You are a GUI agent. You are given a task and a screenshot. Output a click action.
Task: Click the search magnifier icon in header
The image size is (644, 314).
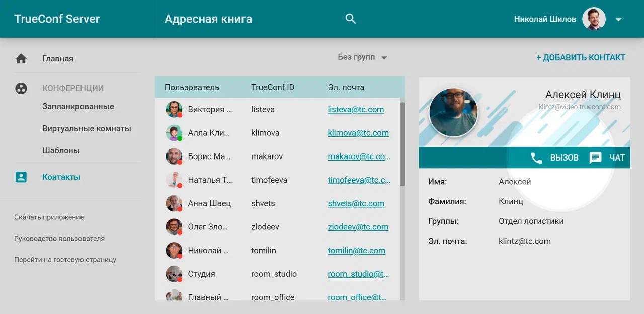[x=351, y=19]
